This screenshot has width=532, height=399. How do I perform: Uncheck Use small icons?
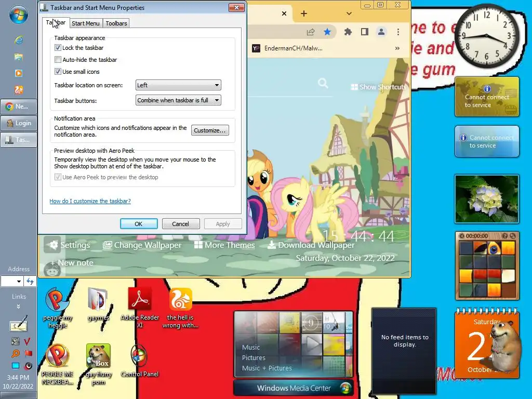[58, 72]
